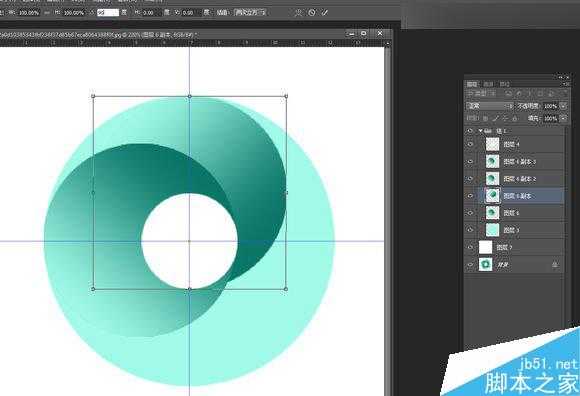This screenshot has height=396, width=580.
Task: Click the bottom-right transform handle on canvas
Action: point(286,289)
